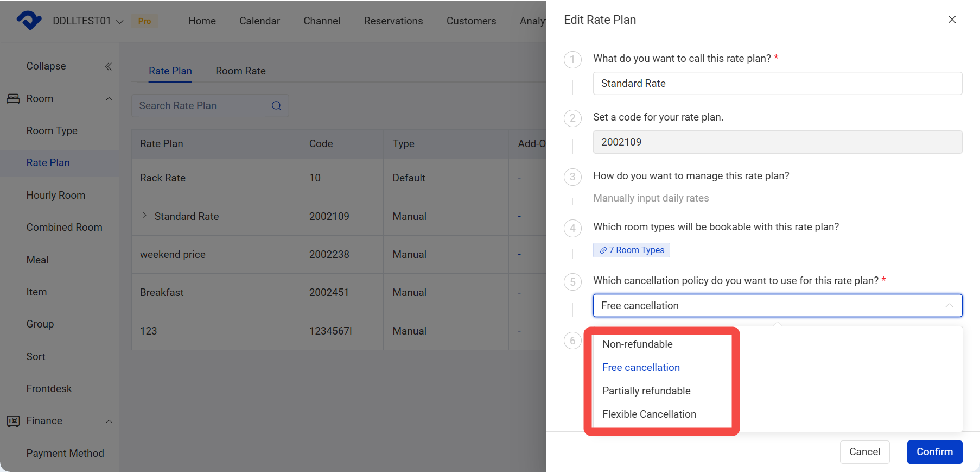Click the rate plan name field
Viewport: 980px width, 472px height.
[778, 83]
